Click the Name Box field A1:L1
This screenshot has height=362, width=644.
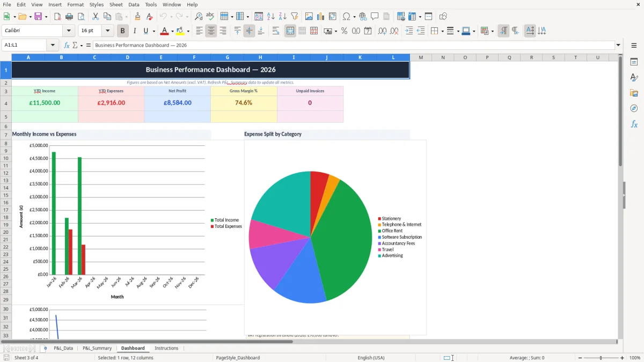[25, 45]
